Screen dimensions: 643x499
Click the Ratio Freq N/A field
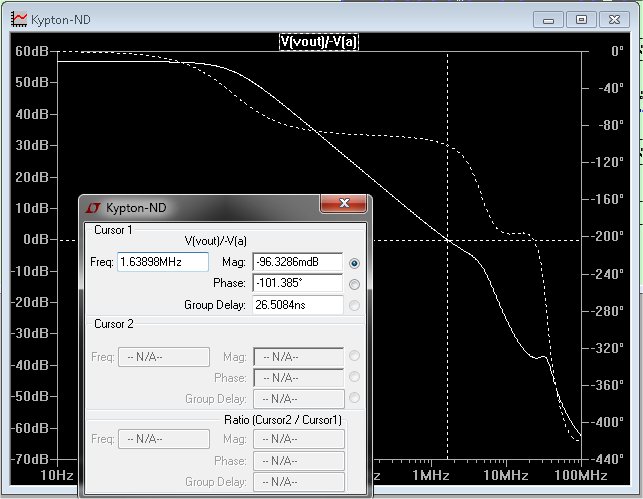(164, 439)
